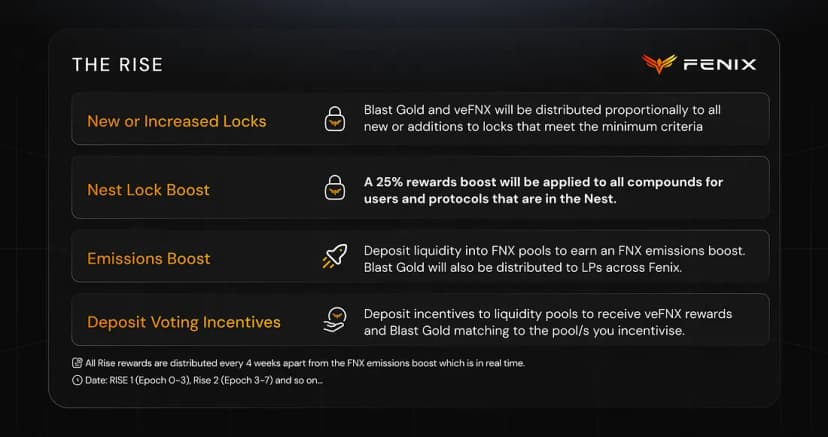The width and height of the screenshot is (828, 437).
Task: Click the note icon before the Rise rewards footnote
Action: pos(77,363)
